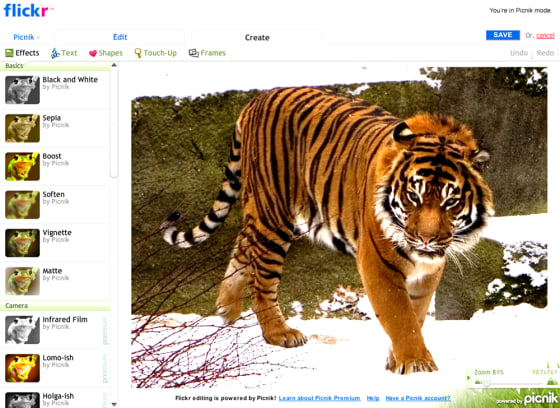Image resolution: width=560 pixels, height=408 pixels.
Task: Select the Sepia effect thumbnail
Action: coord(22,128)
